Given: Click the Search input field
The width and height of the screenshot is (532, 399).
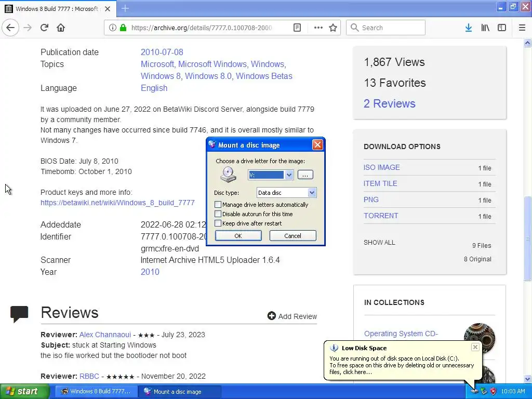Looking at the screenshot, I should click(x=386, y=28).
